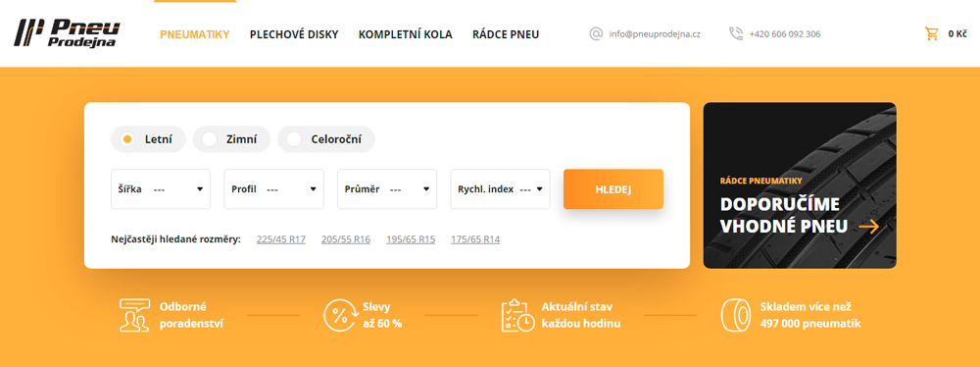The image size is (980, 367).
Task: Click the percent discount circle icon
Action: [339, 315]
